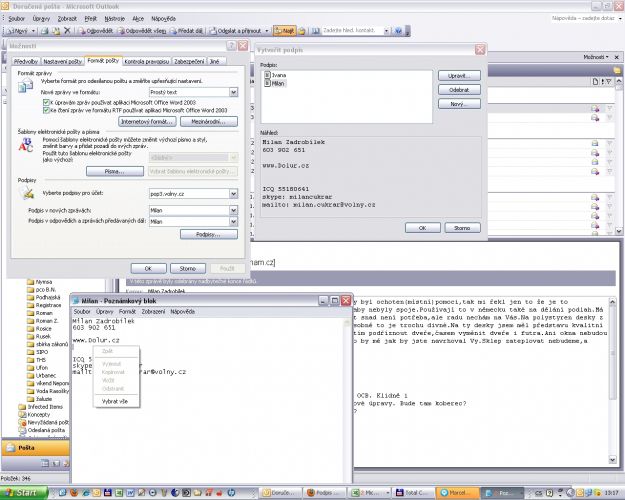Screen dimensions: 625x500
Task: Open dropdown arrow of contact search box
Action: pos(386,31)
